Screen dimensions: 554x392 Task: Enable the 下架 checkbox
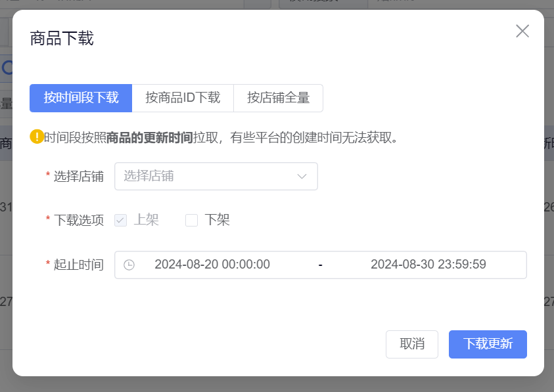[191, 221]
